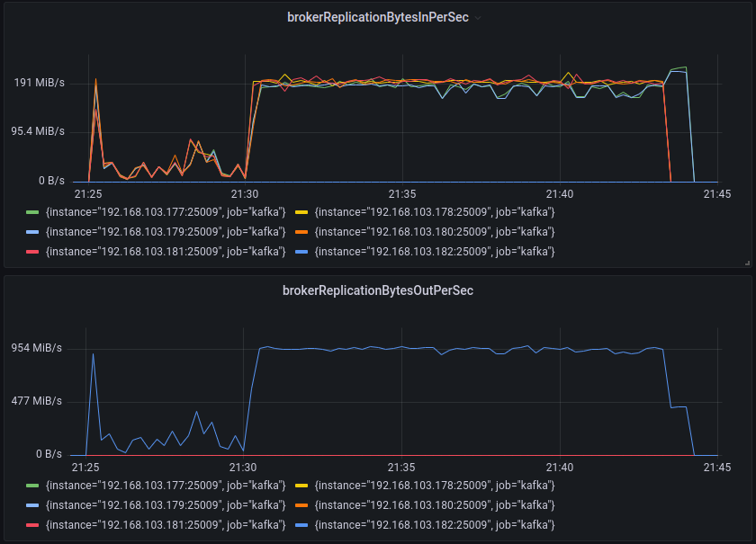Open the brokerReplicationBytesInPerSec panel title menu
This screenshot has width=756, height=544.
tap(377, 16)
